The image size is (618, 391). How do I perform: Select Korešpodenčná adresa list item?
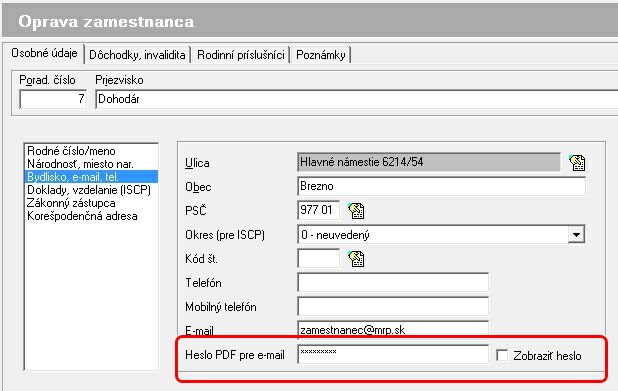[x=91, y=216]
